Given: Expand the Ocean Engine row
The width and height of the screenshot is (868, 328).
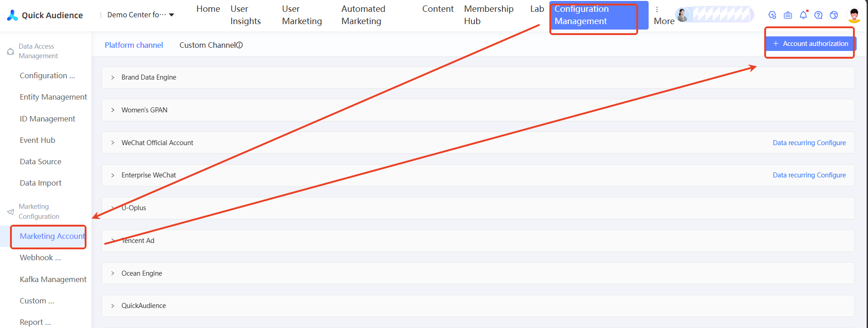Looking at the screenshot, I should click(x=113, y=273).
